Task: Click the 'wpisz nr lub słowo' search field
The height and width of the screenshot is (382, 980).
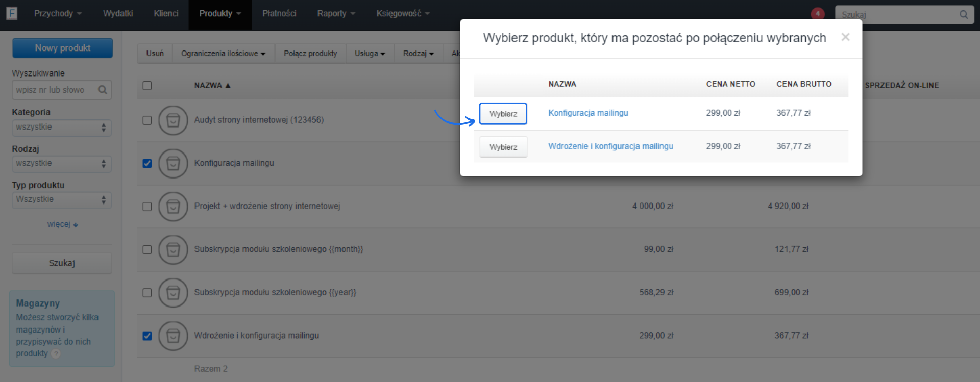Action: [55, 90]
